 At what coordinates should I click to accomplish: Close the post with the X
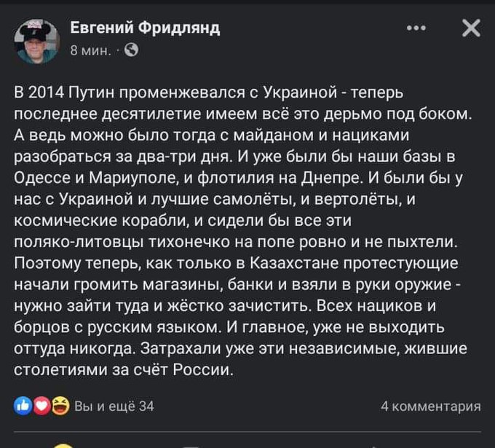point(471,28)
